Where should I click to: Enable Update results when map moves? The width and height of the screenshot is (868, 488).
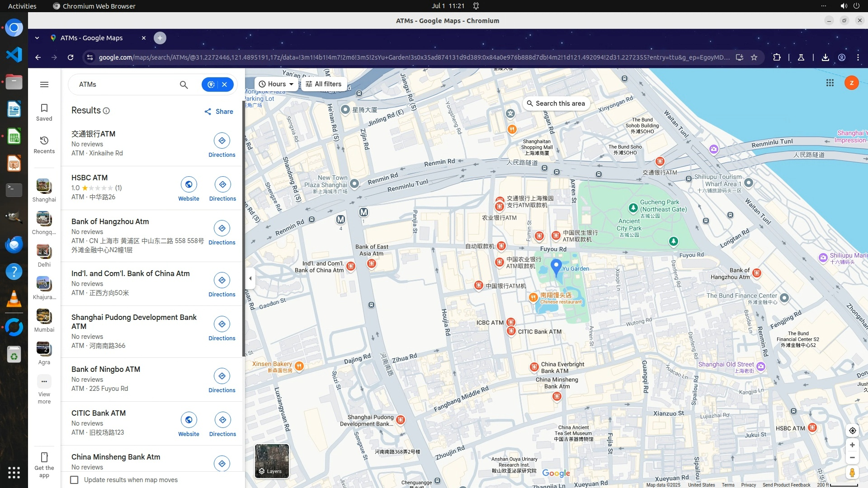click(75, 480)
